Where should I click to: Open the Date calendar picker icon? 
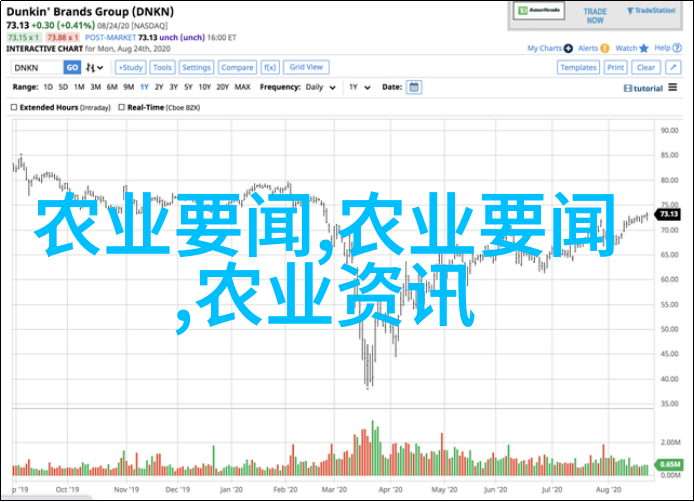[x=414, y=87]
